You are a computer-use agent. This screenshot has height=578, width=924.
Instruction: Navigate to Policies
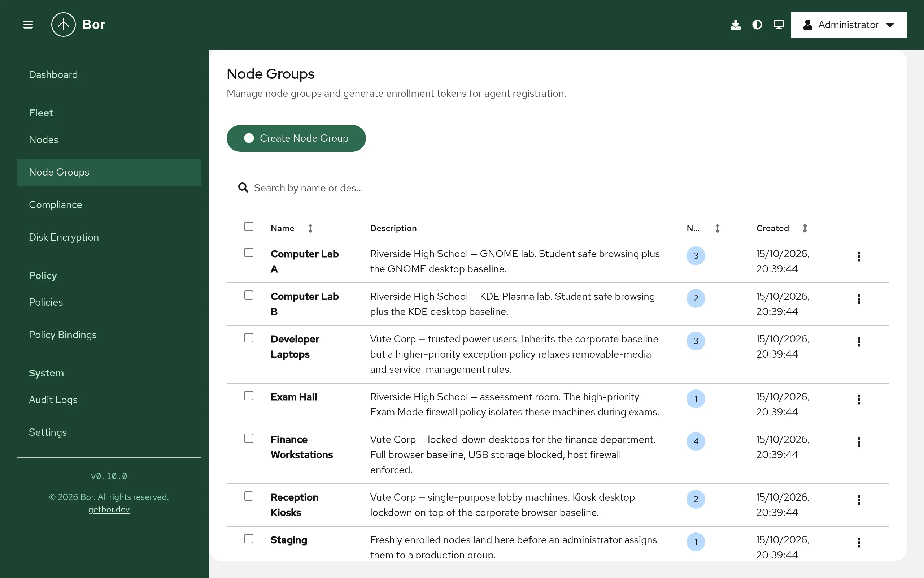[109, 302]
